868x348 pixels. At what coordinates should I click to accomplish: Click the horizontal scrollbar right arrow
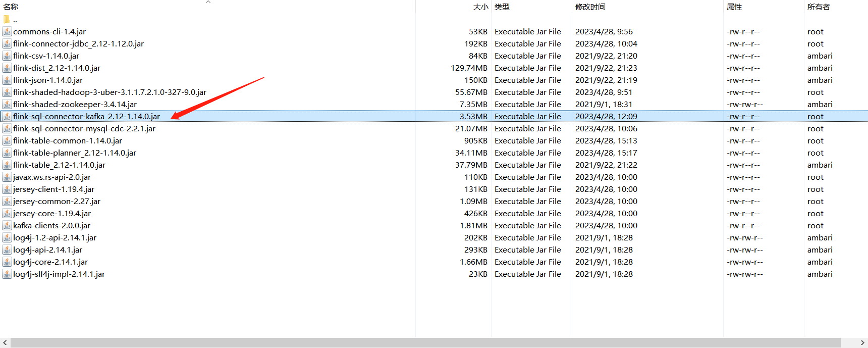click(x=862, y=343)
